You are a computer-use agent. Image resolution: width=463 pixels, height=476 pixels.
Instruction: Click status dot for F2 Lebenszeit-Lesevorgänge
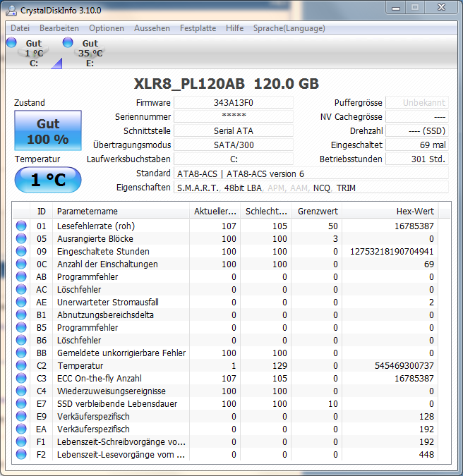coord(21,454)
